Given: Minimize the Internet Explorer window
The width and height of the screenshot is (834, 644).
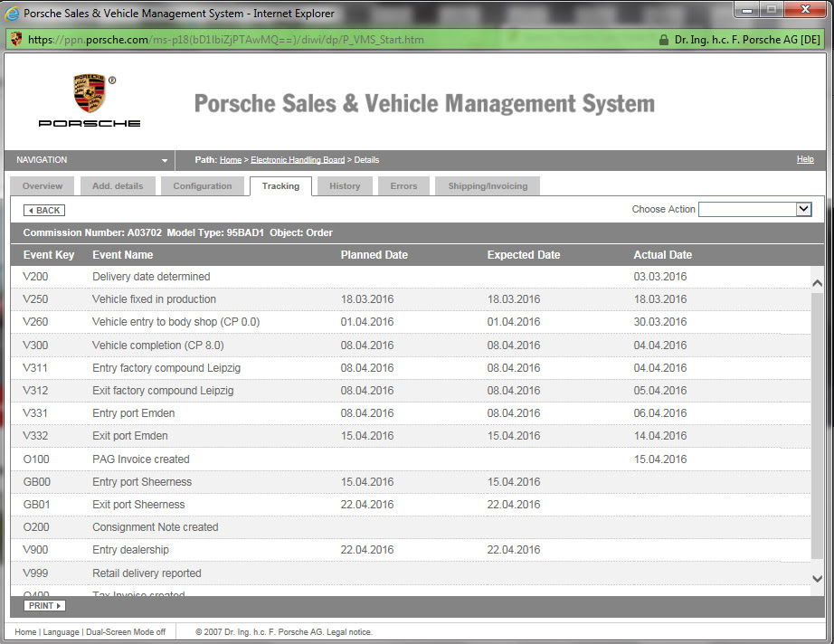Looking at the screenshot, I should click(x=747, y=9).
